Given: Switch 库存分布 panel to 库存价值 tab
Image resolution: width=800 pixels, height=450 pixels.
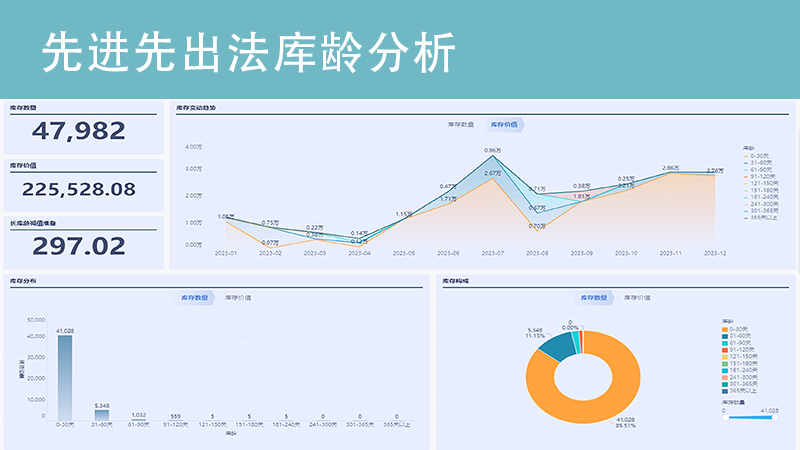Looking at the screenshot, I should pyautogui.click(x=238, y=297).
